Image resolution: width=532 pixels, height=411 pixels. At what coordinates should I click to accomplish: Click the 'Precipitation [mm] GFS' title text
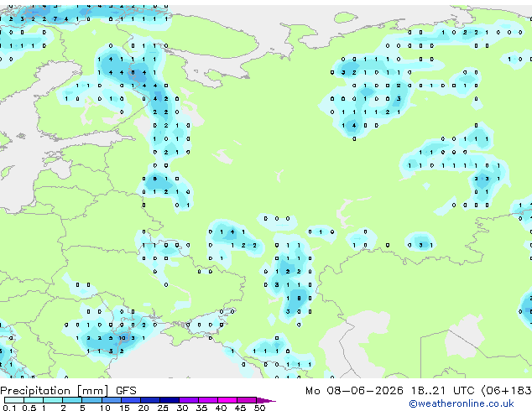tap(68, 391)
